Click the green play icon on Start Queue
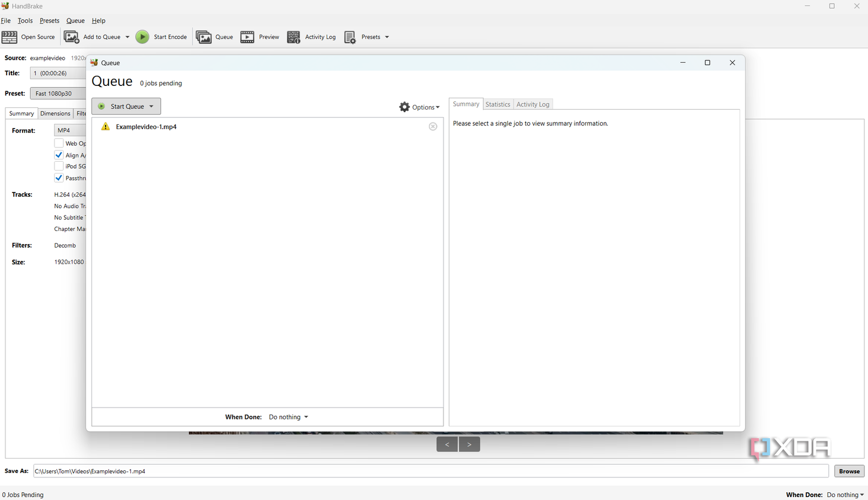Screen dimensions: 868x500 (101, 106)
